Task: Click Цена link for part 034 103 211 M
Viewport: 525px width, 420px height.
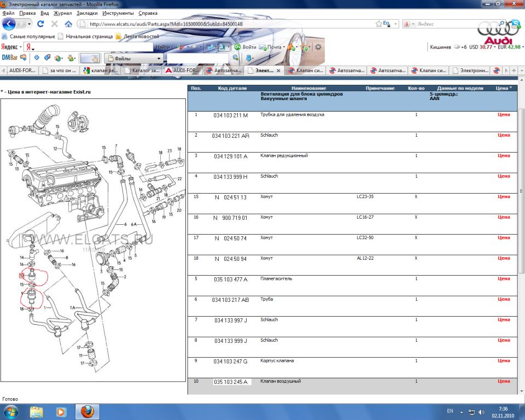Action: click(504, 114)
